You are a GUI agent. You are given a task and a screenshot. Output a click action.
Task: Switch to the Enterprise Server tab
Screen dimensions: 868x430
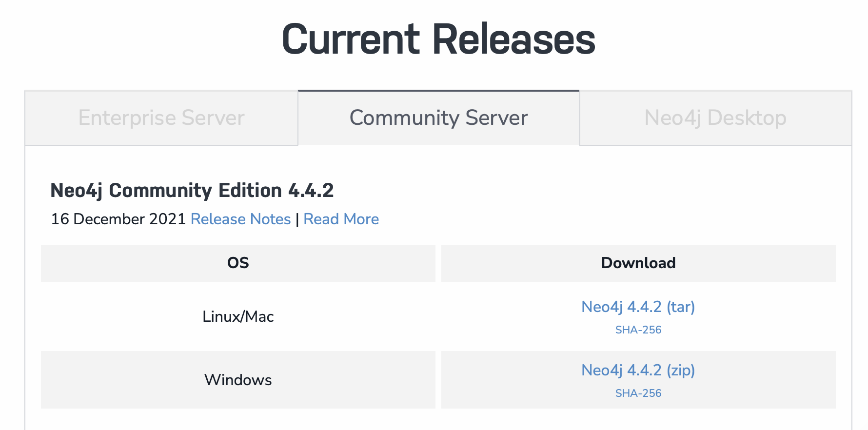[x=161, y=118]
